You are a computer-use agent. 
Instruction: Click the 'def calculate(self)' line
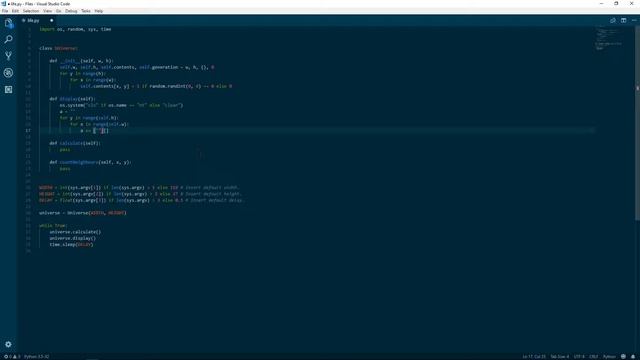(x=75, y=143)
